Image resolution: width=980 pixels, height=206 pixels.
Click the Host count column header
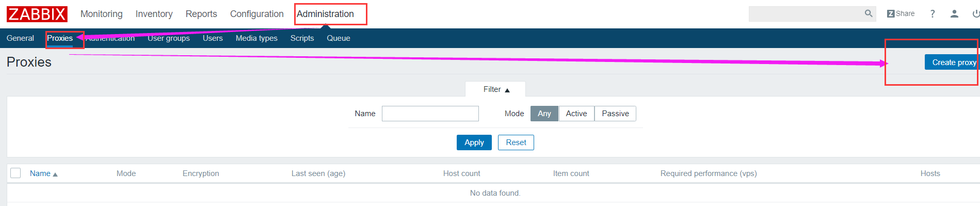pos(462,173)
